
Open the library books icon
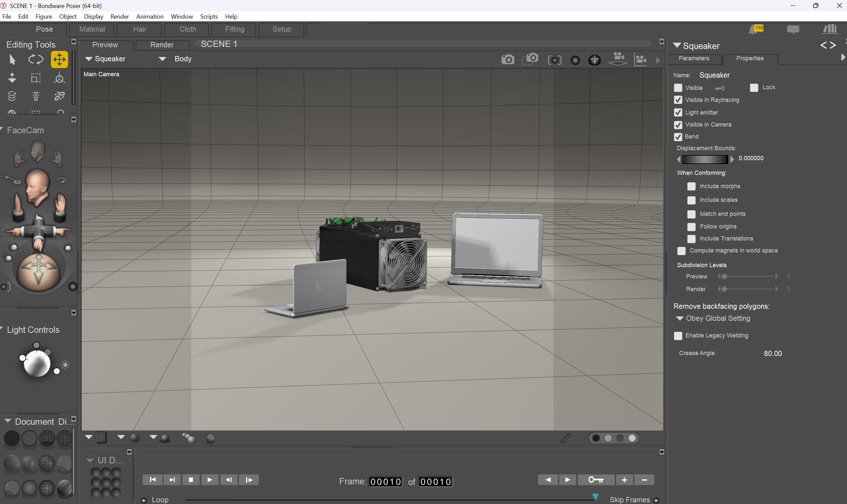(830, 29)
